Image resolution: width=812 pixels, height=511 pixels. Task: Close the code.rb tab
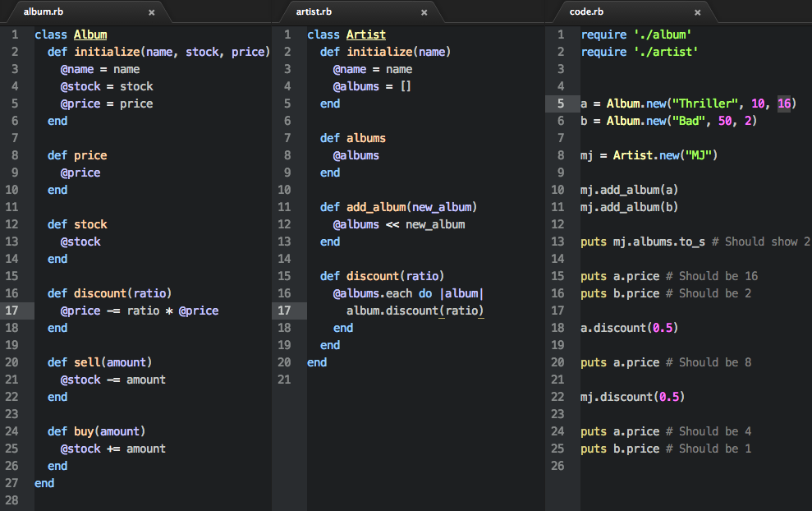(x=697, y=12)
